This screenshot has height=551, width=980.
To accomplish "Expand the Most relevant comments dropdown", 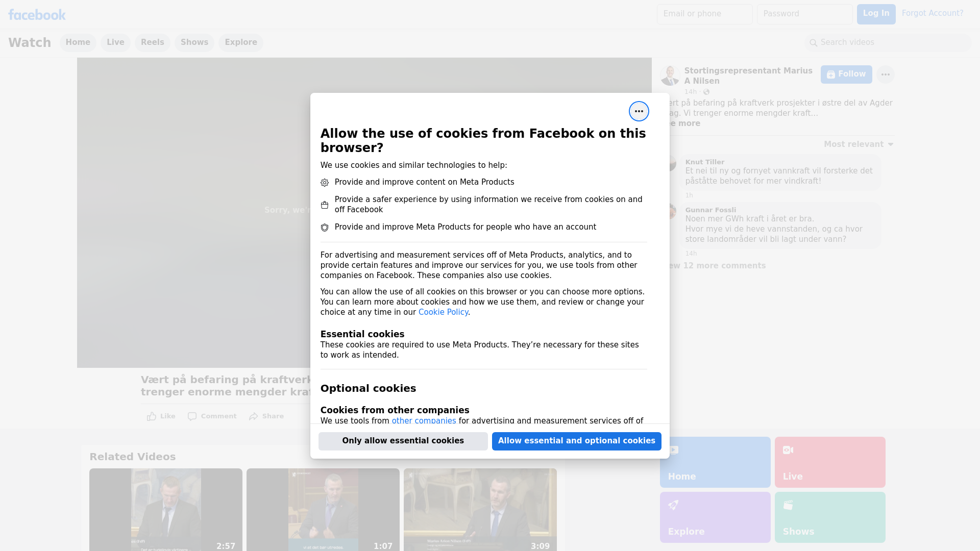I will (859, 144).
